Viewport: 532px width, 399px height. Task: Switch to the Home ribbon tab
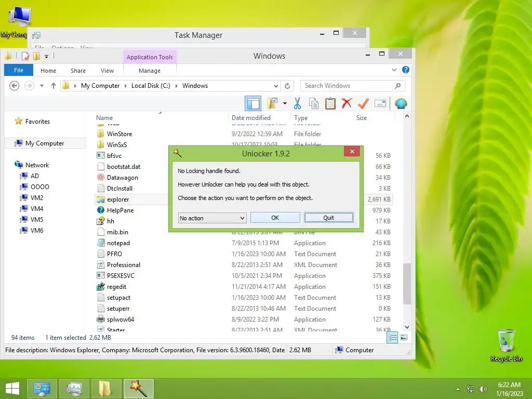click(x=48, y=71)
